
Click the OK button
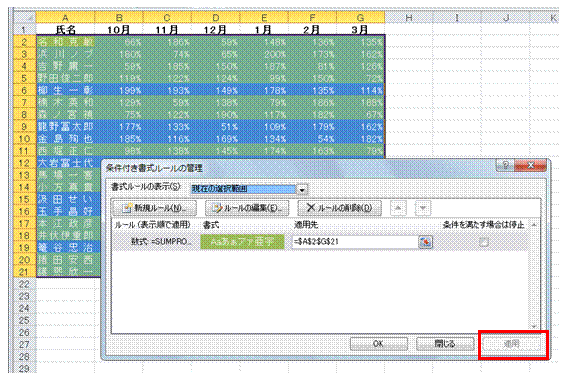[379, 344]
